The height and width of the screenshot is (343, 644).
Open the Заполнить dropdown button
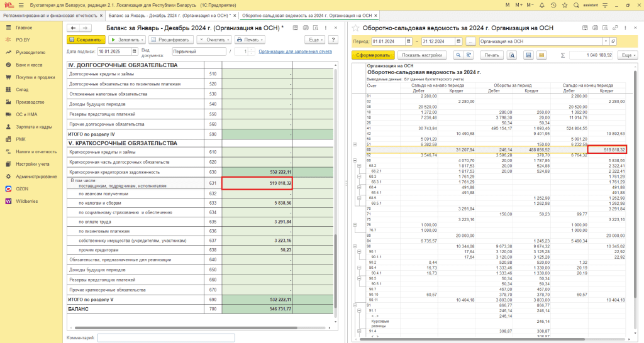point(127,40)
